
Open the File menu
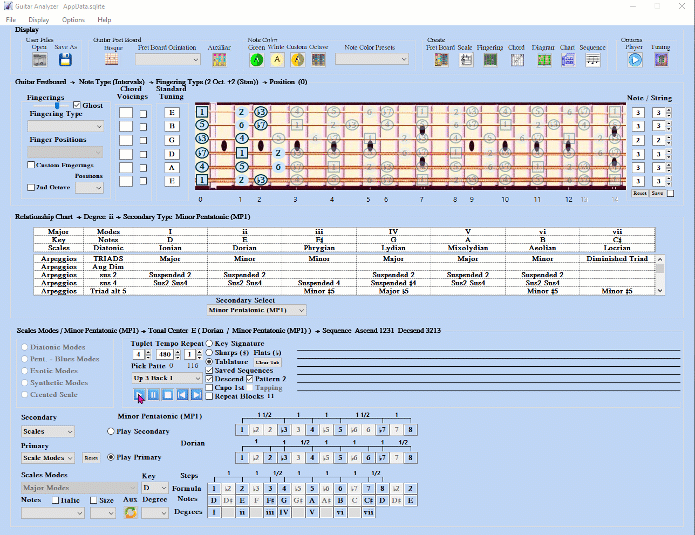(x=11, y=20)
